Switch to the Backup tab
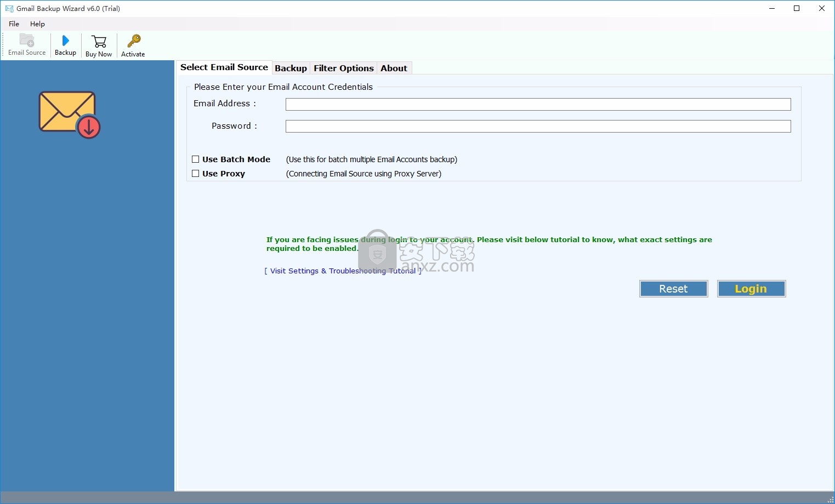 pyautogui.click(x=291, y=68)
